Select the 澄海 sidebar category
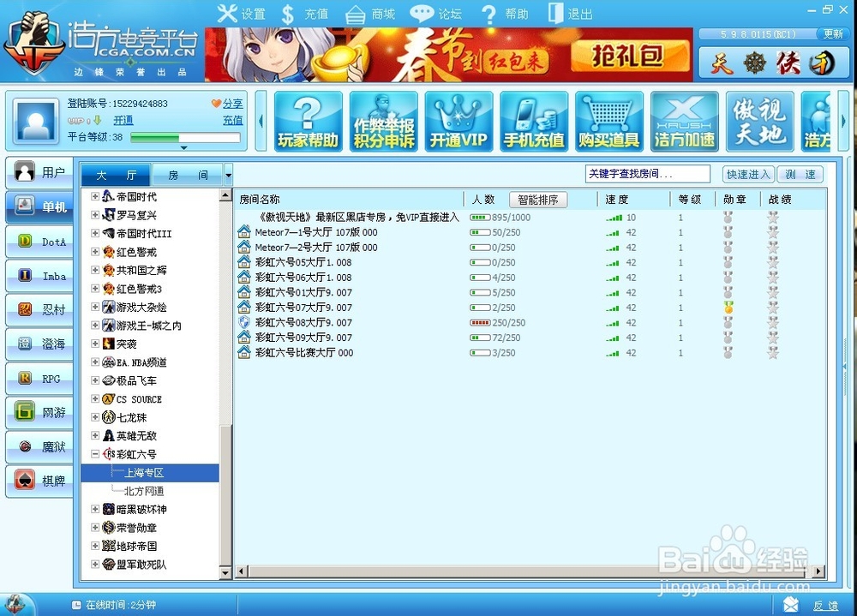The width and height of the screenshot is (857, 616). 39,344
